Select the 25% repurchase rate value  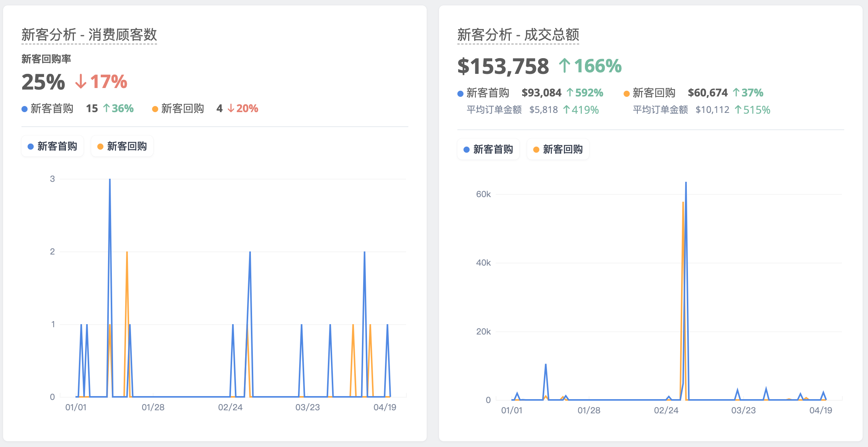click(43, 82)
